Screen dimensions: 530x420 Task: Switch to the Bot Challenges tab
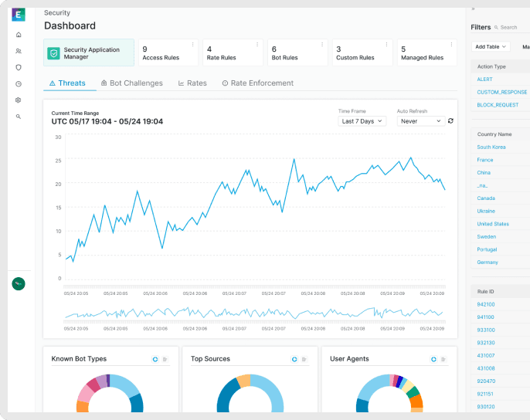[131, 83]
